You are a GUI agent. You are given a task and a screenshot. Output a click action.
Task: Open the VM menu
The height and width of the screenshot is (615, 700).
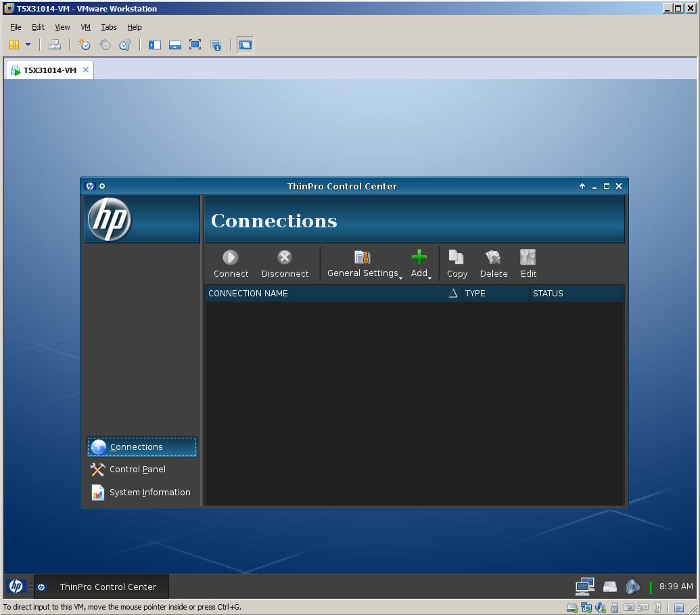[x=86, y=27]
